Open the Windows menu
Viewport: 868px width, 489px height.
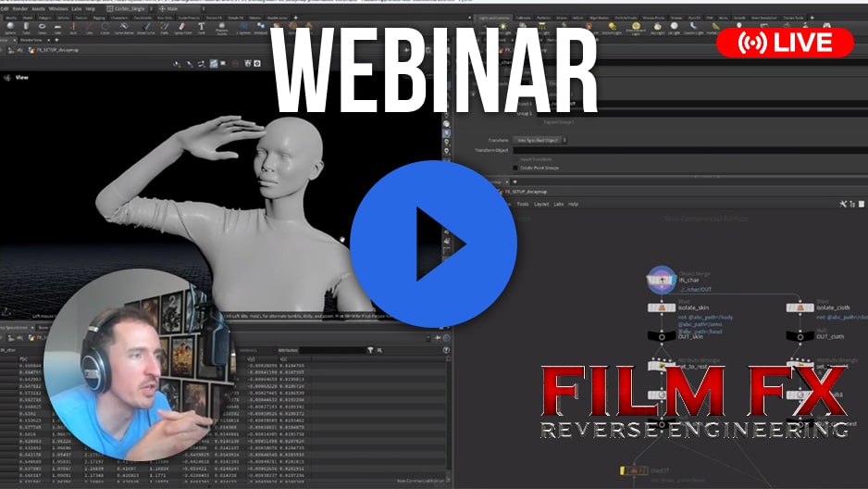58,9
